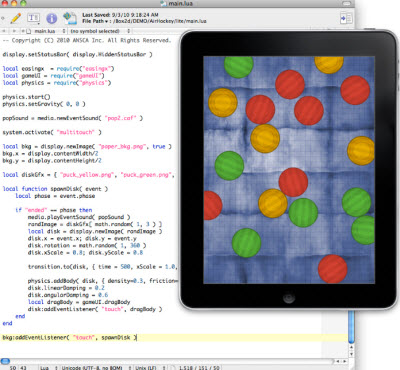Click the navigate back arrow

click(x=4, y=31)
